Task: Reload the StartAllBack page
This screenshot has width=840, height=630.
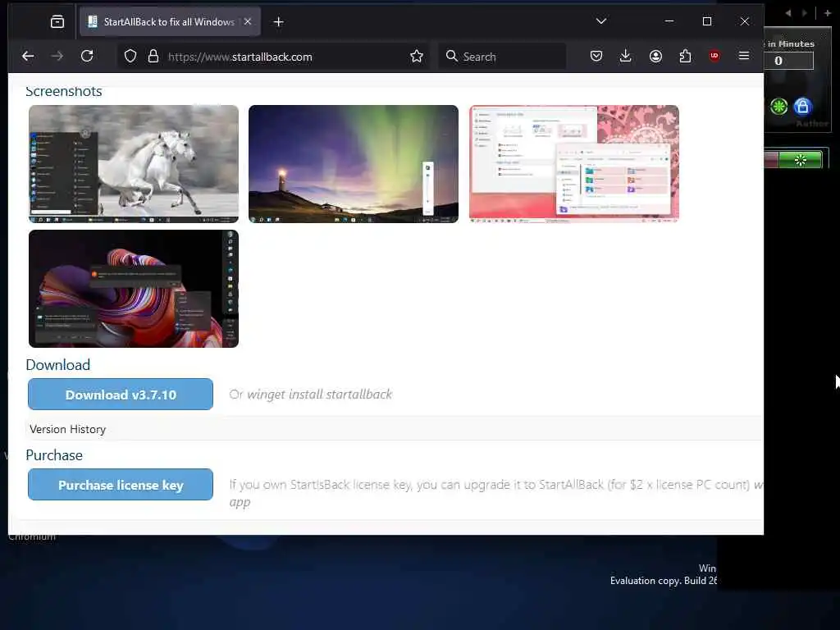Action: tap(87, 57)
